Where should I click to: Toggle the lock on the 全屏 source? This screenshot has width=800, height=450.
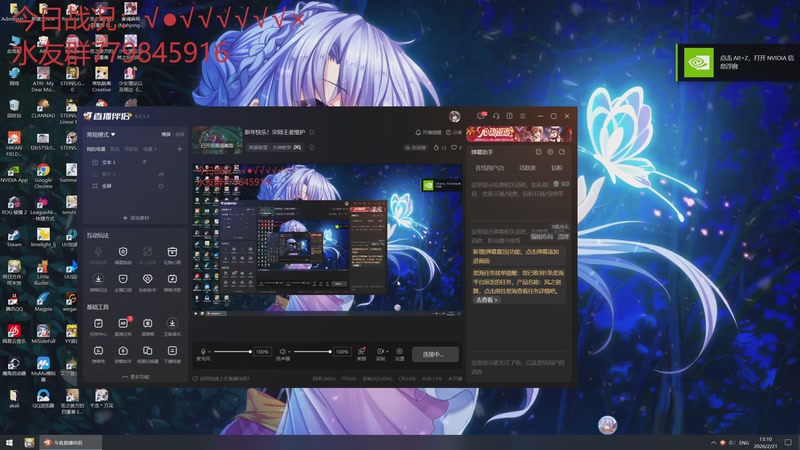[x=161, y=186]
